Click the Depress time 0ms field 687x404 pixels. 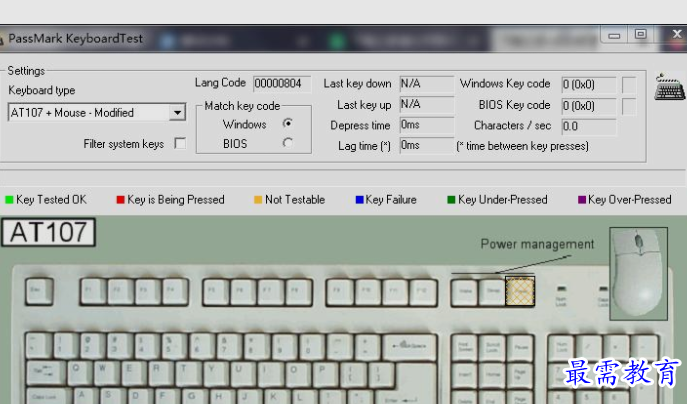click(427, 125)
